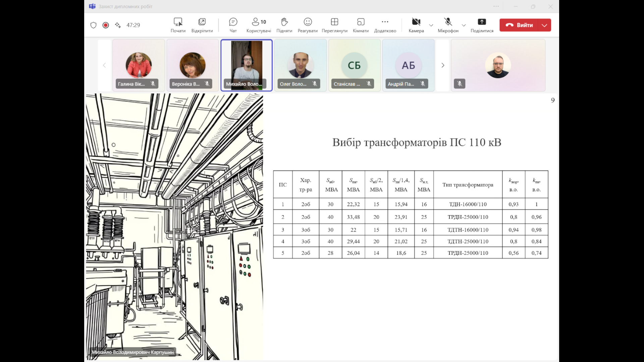644x362 pixels.
Task: Click the shield privacy icon
Action: point(94,25)
